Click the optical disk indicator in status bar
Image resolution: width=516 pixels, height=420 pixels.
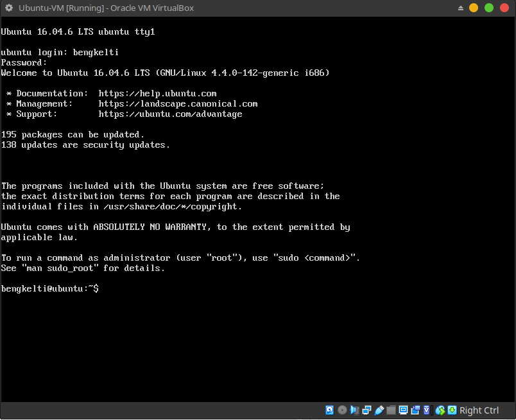pyautogui.click(x=342, y=410)
